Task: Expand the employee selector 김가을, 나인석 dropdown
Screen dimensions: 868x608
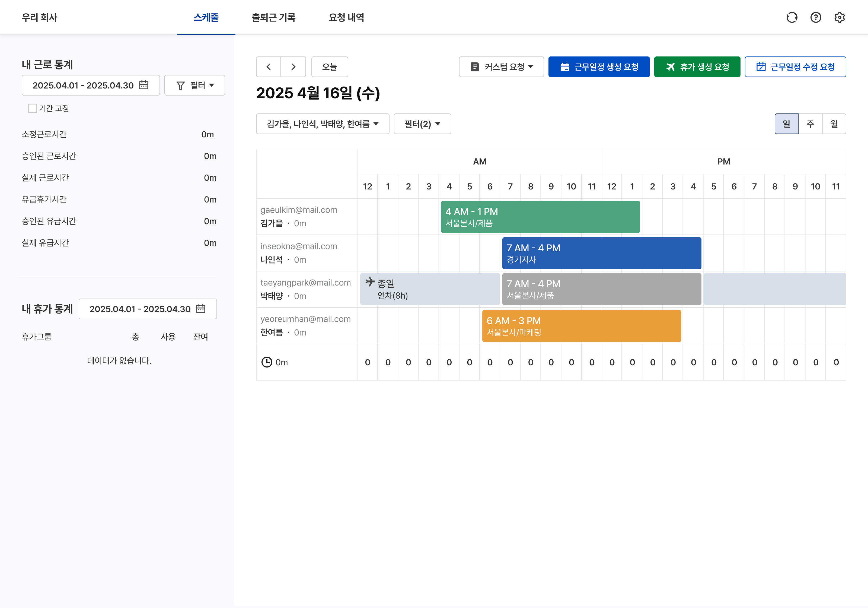Action: coord(322,124)
